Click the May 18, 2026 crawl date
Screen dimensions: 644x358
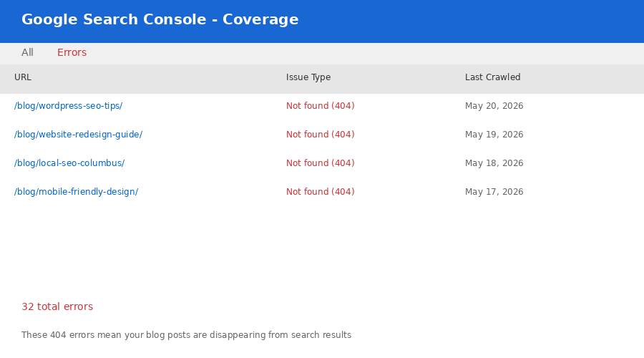coord(494,163)
